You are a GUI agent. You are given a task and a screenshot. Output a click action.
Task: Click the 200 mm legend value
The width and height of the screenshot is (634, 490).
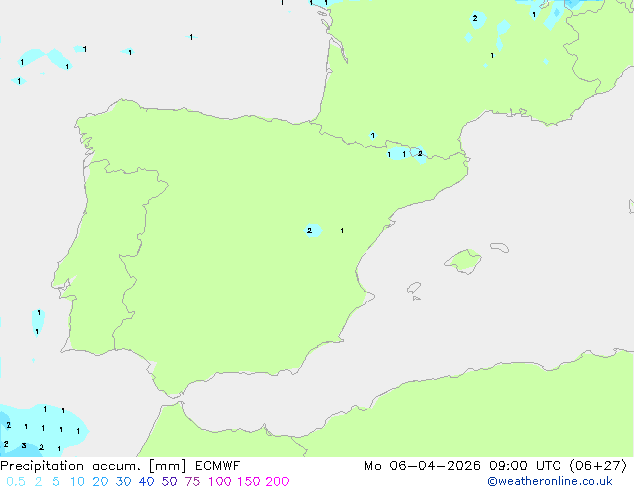coord(277,482)
